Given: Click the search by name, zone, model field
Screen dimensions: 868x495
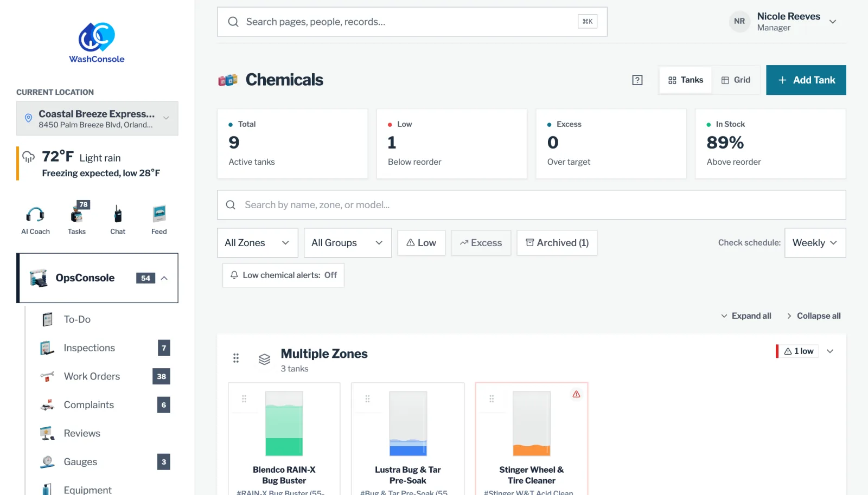Looking at the screenshot, I should point(532,205).
